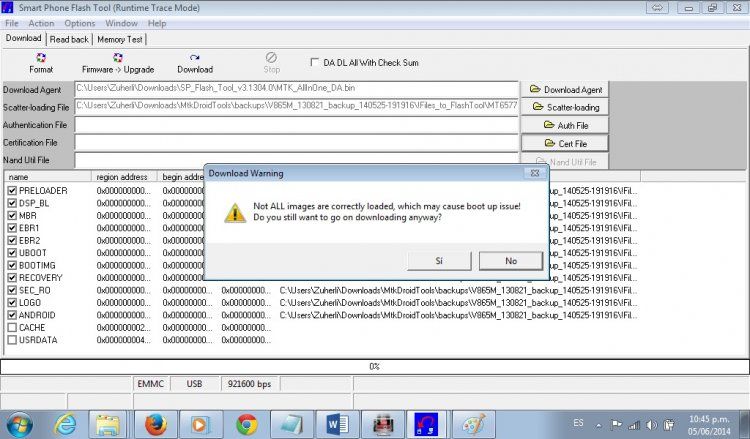Open Windows Explorer folder in taskbar
Viewport: 750px width, 439px height.
[108, 424]
